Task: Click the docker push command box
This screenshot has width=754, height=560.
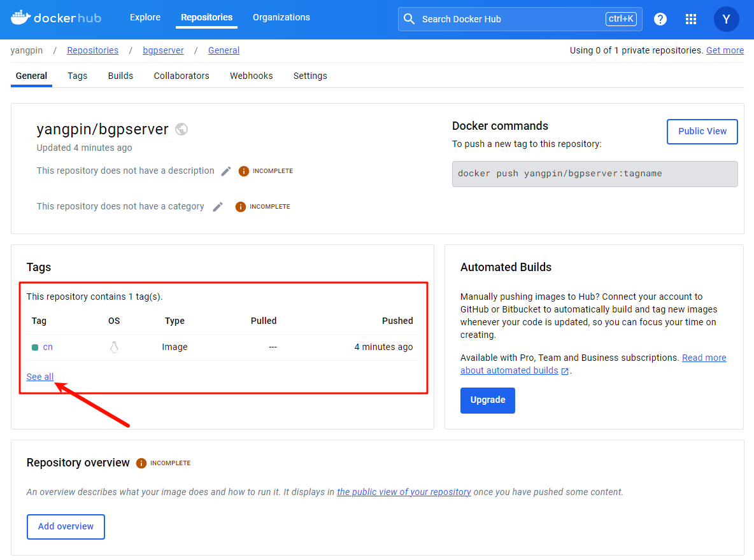Action: tap(595, 174)
